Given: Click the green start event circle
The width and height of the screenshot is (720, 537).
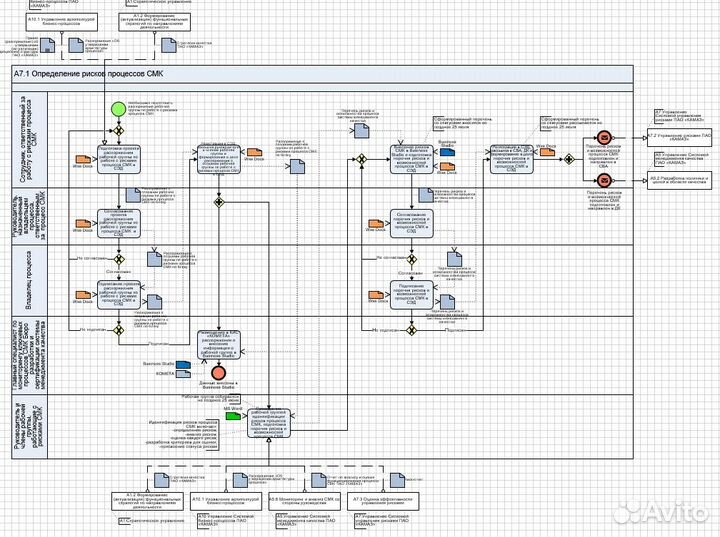Looking at the screenshot, I should point(118,108).
